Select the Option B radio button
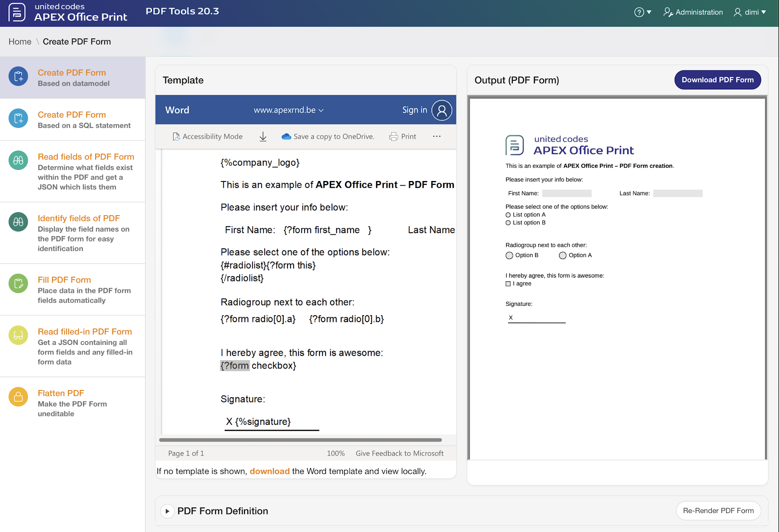779x532 pixels. tap(509, 256)
